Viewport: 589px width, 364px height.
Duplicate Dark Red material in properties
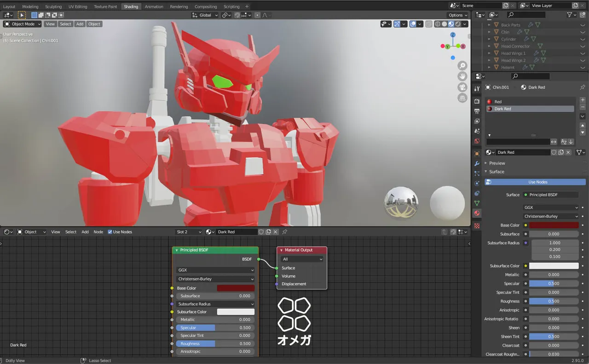(561, 152)
